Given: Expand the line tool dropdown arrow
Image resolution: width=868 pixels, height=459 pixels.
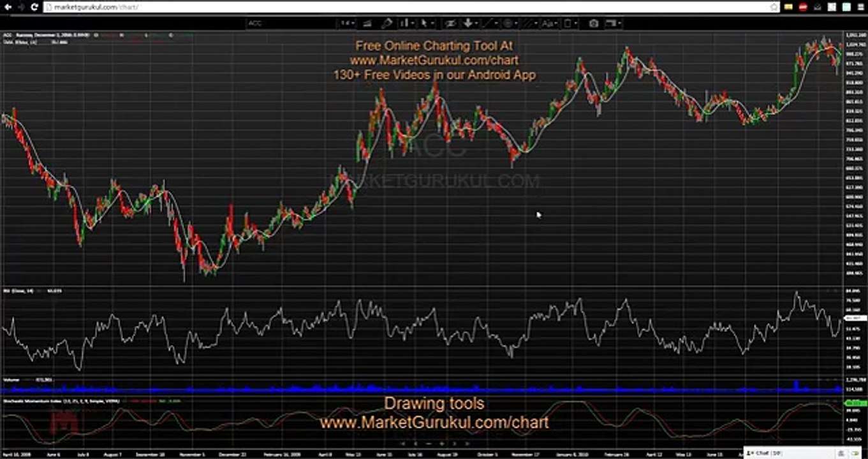Looking at the screenshot, I should click(x=497, y=24).
